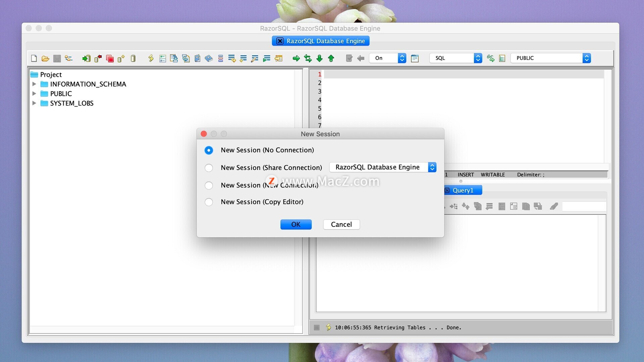Select New Session (Copy Editor) radio button
Viewport: 644px width, 362px height.
(209, 202)
